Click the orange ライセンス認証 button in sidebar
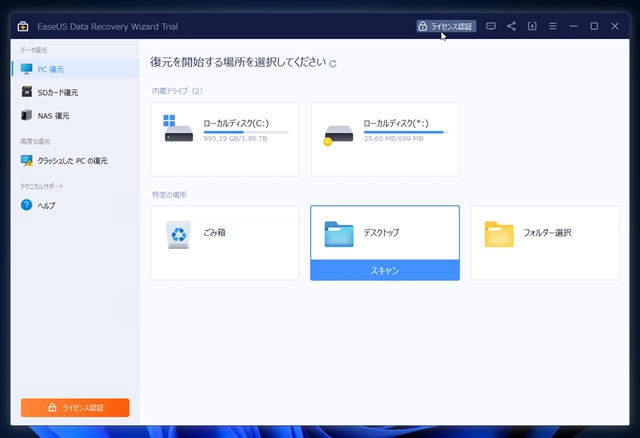Viewport: 640px width, 438px height. tap(75, 407)
